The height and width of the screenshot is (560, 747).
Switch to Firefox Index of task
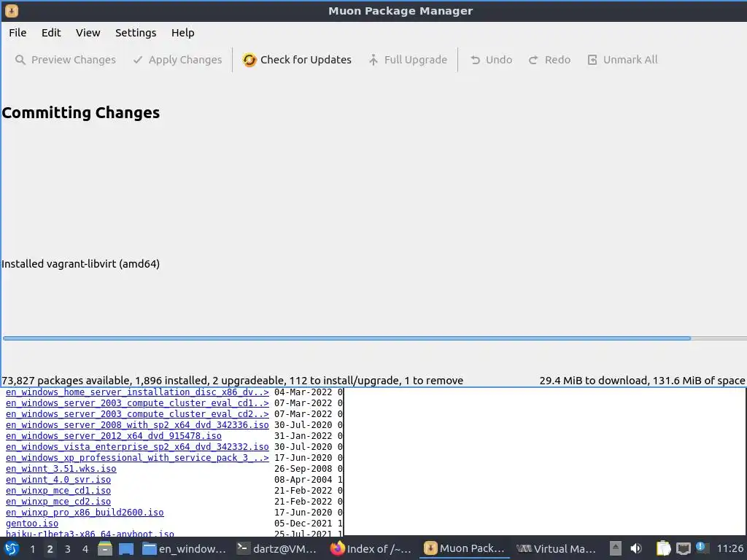(371, 549)
